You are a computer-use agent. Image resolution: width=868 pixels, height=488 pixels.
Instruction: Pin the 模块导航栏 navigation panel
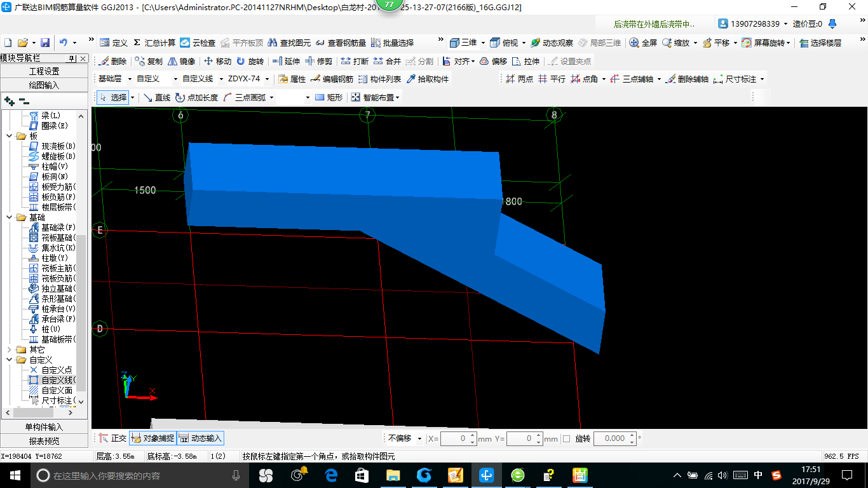coord(72,58)
